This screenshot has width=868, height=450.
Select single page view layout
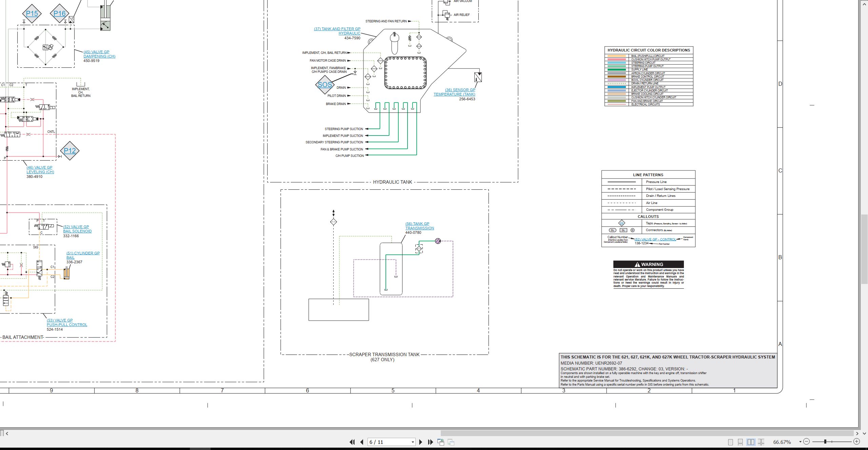pyautogui.click(x=730, y=442)
